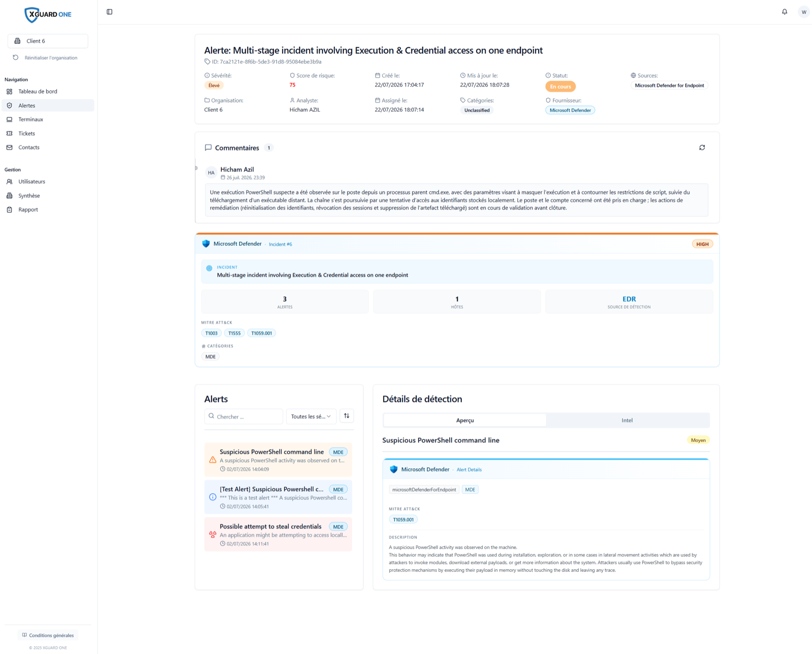Click the T1059.001 tag in incident card
Screen dimensions: 812x654
click(262, 333)
